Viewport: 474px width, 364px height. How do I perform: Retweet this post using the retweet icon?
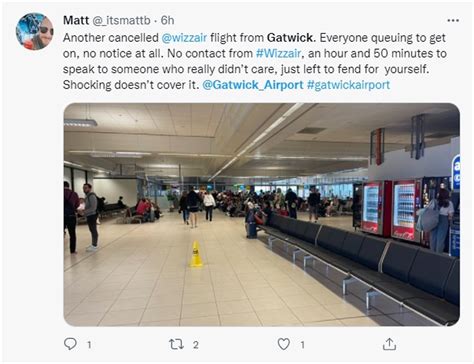click(176, 344)
